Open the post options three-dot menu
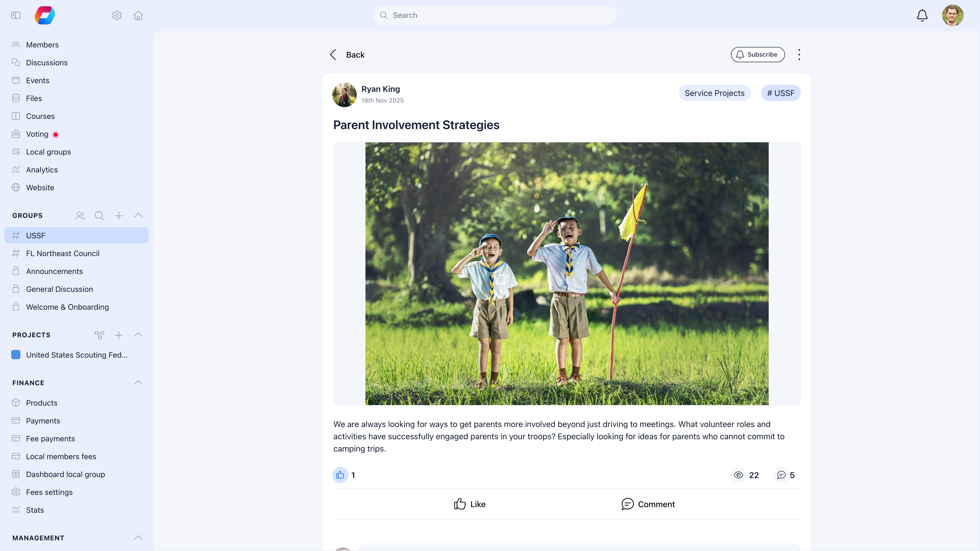Viewport: 980px width, 551px height. [799, 54]
